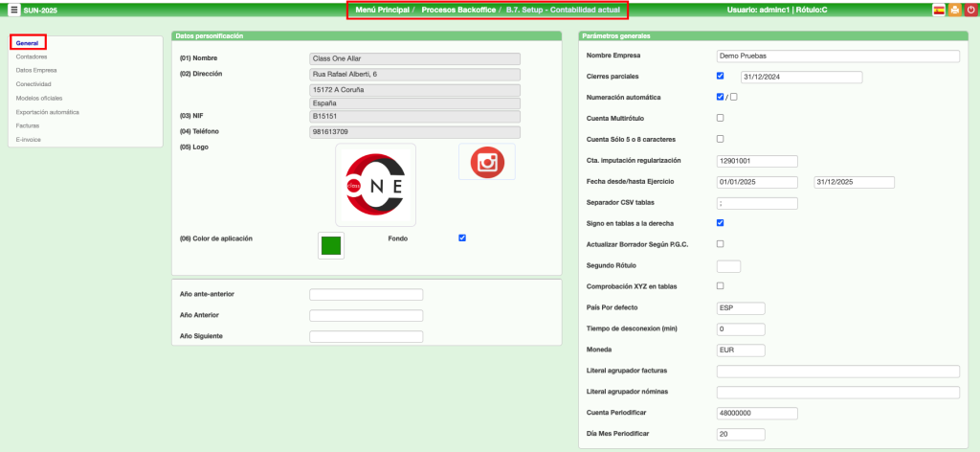The width and height of the screenshot is (980, 452).
Task: Click the red power logout icon
Action: [x=969, y=10]
